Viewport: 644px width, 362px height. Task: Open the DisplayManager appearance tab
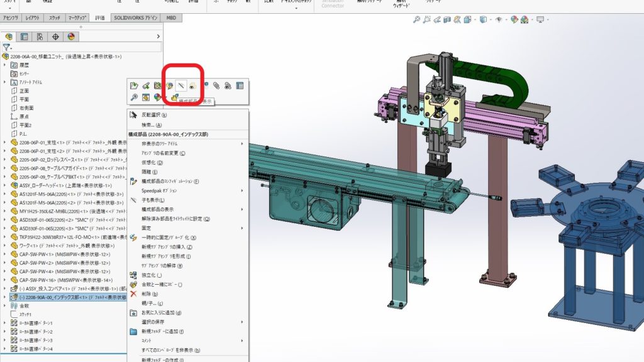71,36
